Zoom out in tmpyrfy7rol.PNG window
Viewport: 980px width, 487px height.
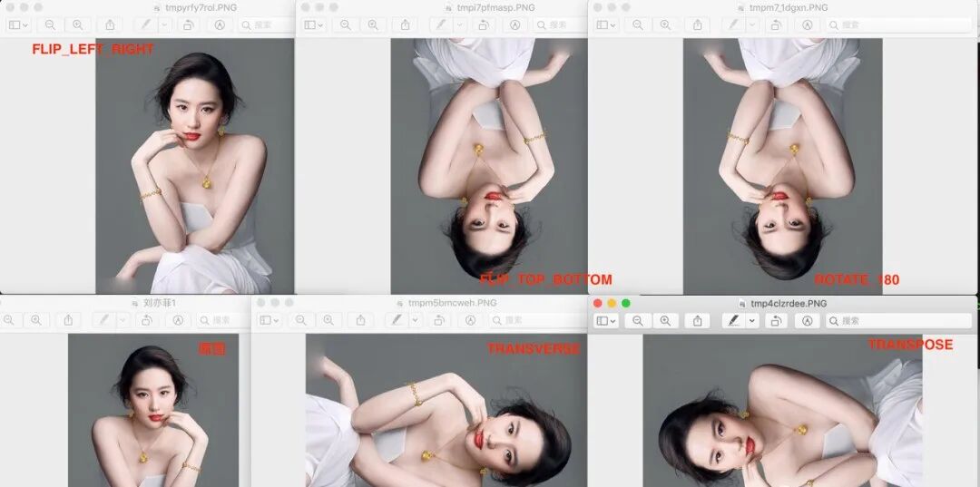(50, 25)
